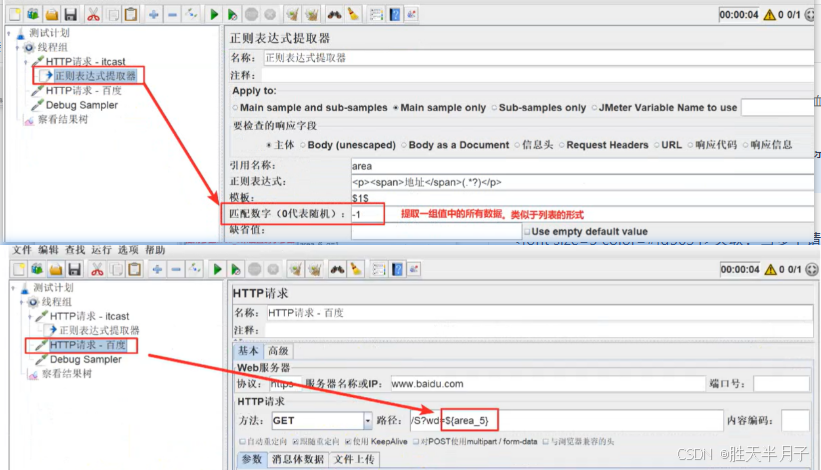The height and width of the screenshot is (470, 821).
Task: Click Collapse-all minus icon in top window
Action: click(172, 15)
